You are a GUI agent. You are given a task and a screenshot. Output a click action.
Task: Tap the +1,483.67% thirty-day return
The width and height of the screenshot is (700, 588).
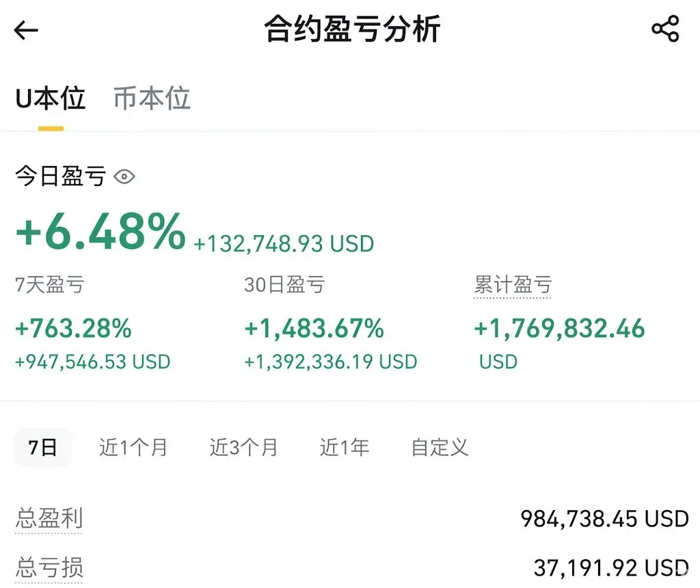314,329
